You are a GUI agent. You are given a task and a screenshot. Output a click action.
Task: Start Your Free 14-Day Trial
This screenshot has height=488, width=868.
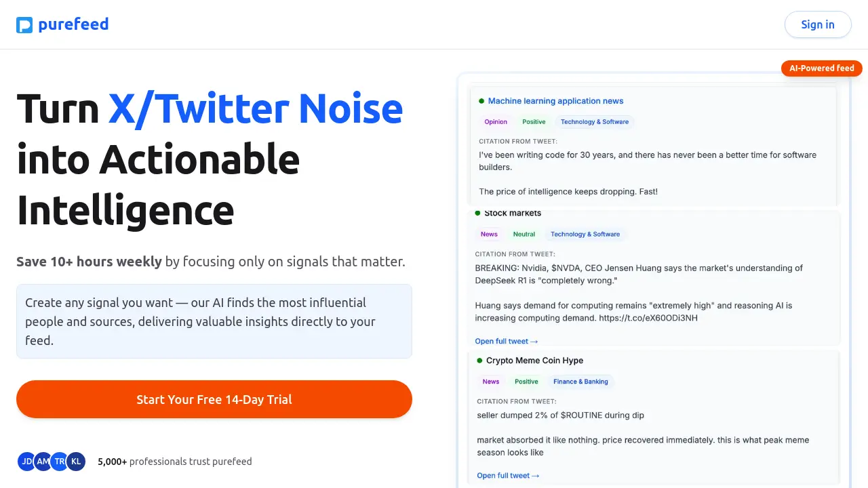pos(214,399)
